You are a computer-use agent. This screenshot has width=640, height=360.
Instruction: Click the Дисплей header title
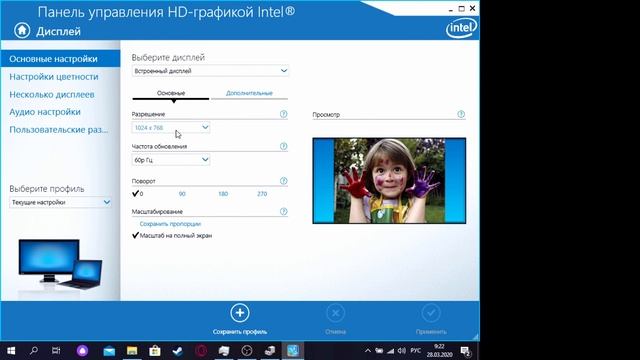tap(58, 31)
